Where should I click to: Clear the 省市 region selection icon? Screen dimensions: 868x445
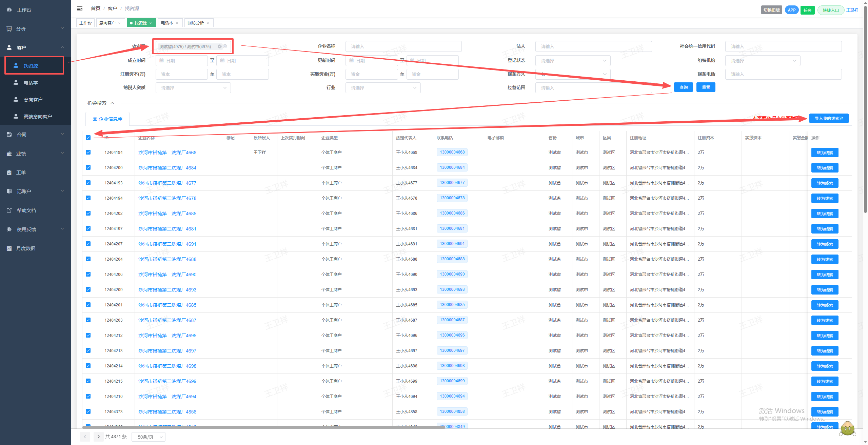pyautogui.click(x=225, y=46)
